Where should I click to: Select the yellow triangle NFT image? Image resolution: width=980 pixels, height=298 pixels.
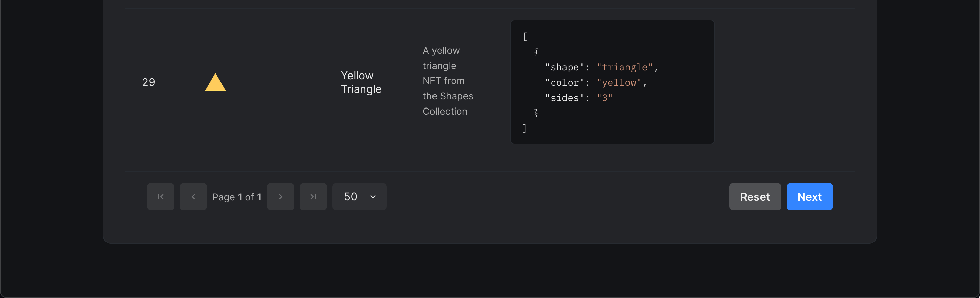pos(215,82)
